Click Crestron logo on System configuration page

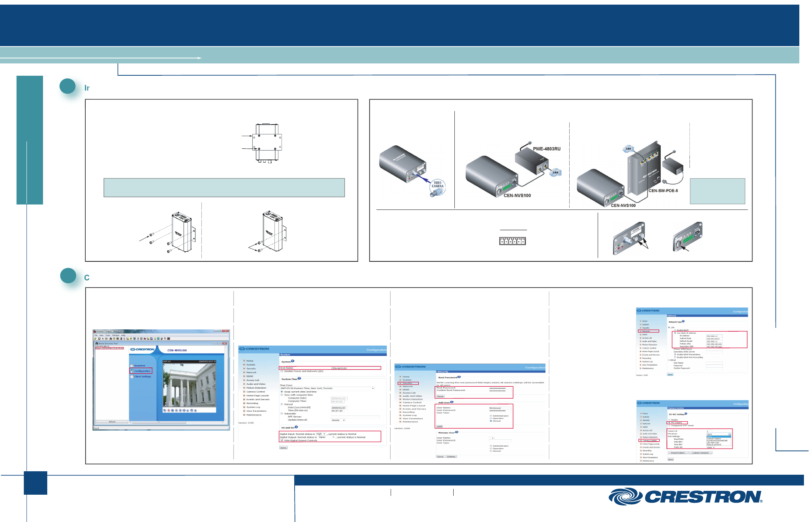point(254,349)
